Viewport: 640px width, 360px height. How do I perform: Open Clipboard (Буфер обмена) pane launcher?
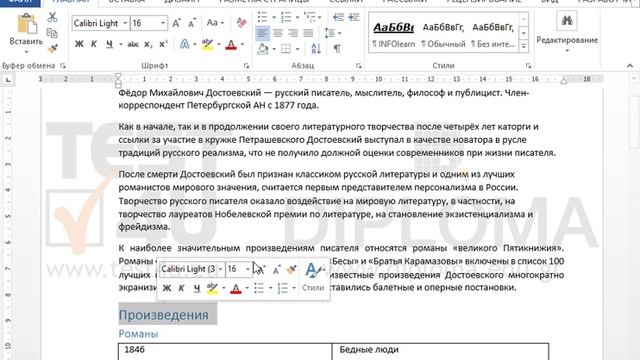63,66
